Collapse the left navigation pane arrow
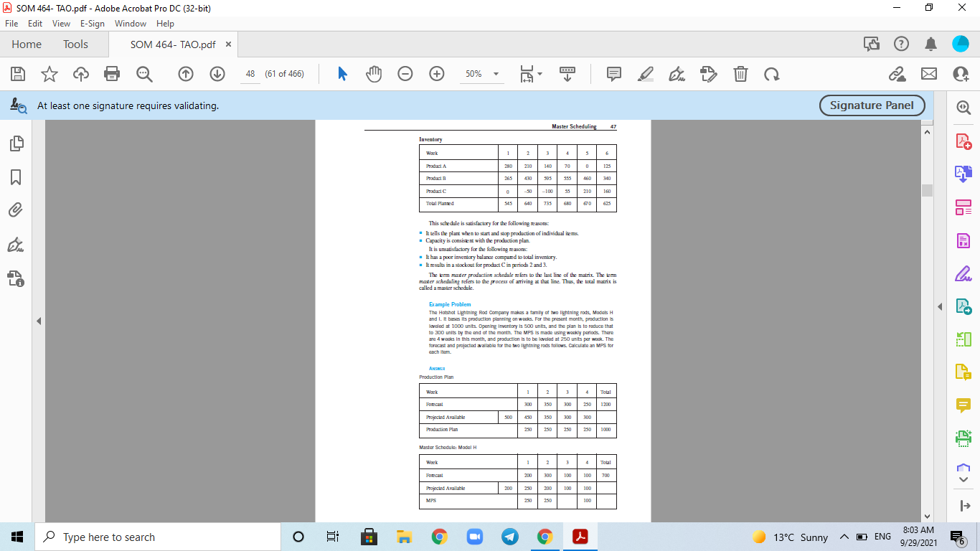Screen dimensions: 980x551 (x=39, y=321)
